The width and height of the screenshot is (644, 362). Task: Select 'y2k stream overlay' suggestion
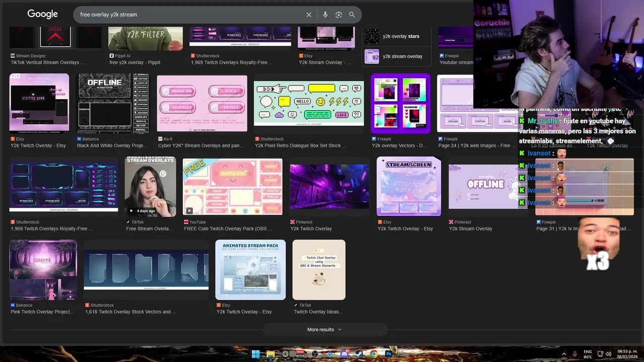coord(396,56)
